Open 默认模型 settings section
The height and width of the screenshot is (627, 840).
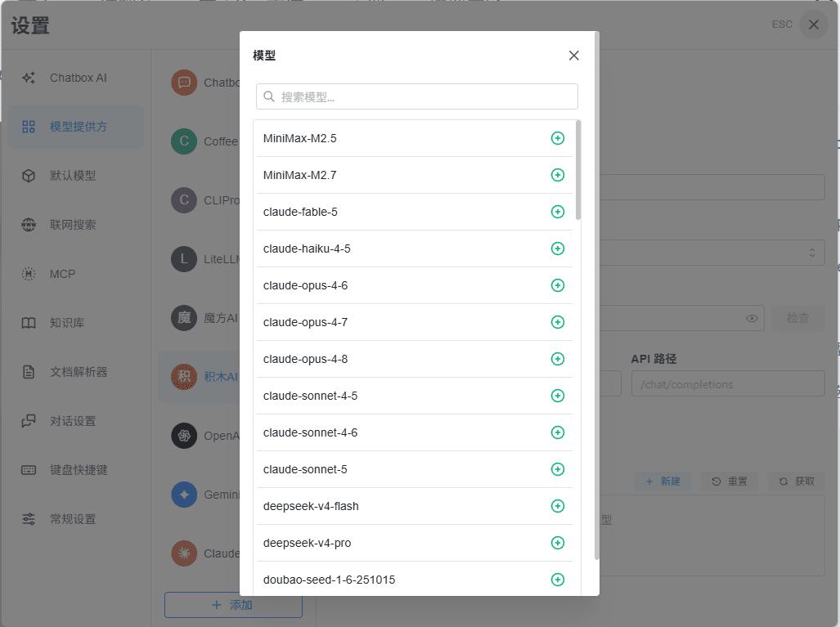[x=76, y=176]
